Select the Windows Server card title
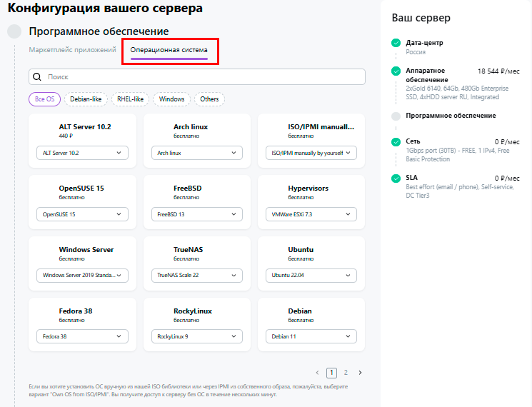Viewport: 532px width, 407px height. (86, 250)
